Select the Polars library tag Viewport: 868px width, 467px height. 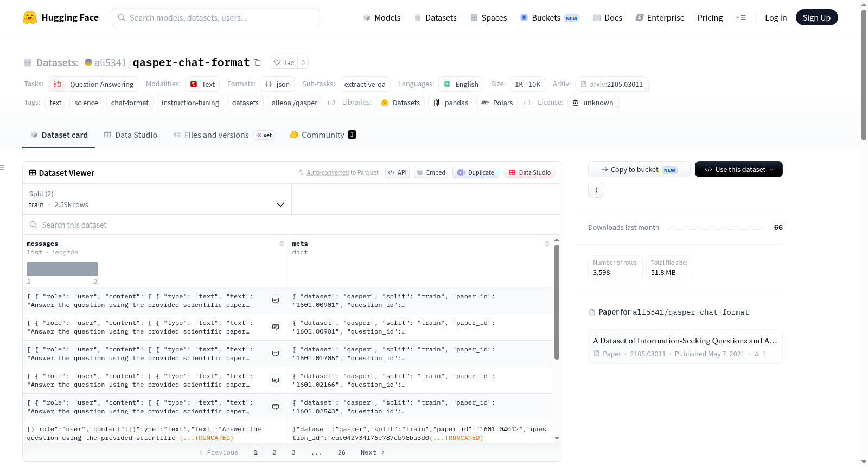[497, 103]
